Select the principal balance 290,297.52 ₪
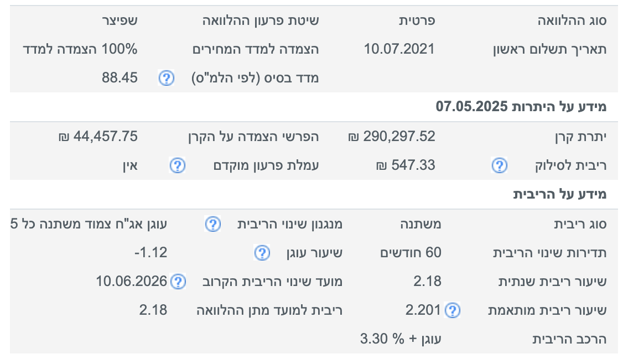This screenshot has height=364, width=623. (392, 136)
